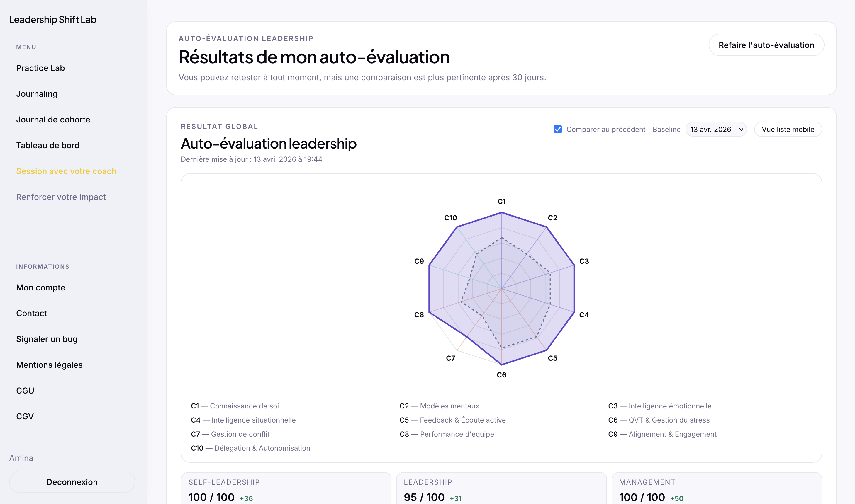Open Mentions légales page

coord(49,365)
